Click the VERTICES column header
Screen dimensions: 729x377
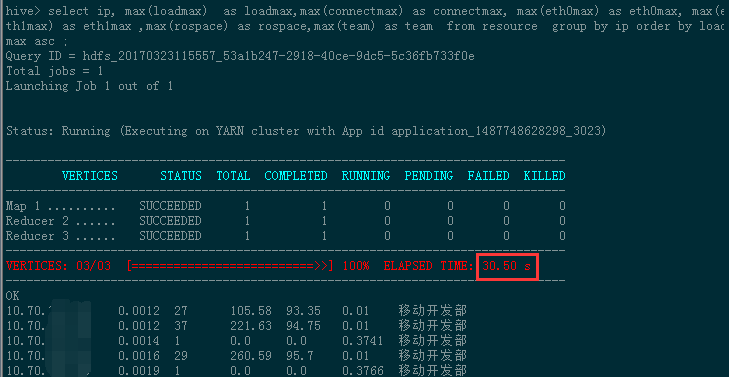pos(90,176)
